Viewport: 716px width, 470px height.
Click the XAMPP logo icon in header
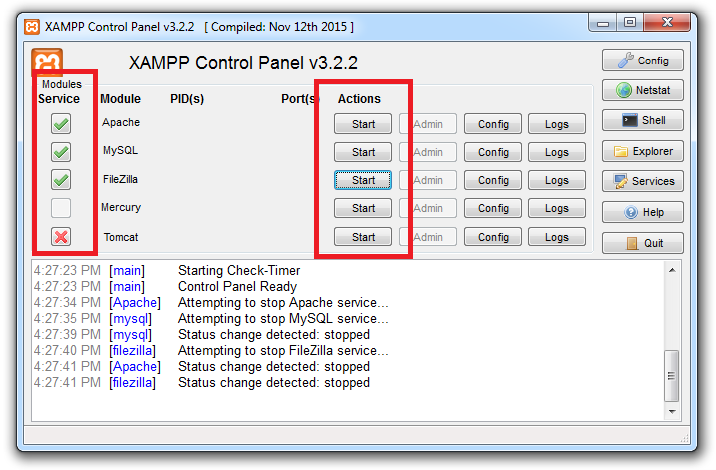[x=47, y=64]
